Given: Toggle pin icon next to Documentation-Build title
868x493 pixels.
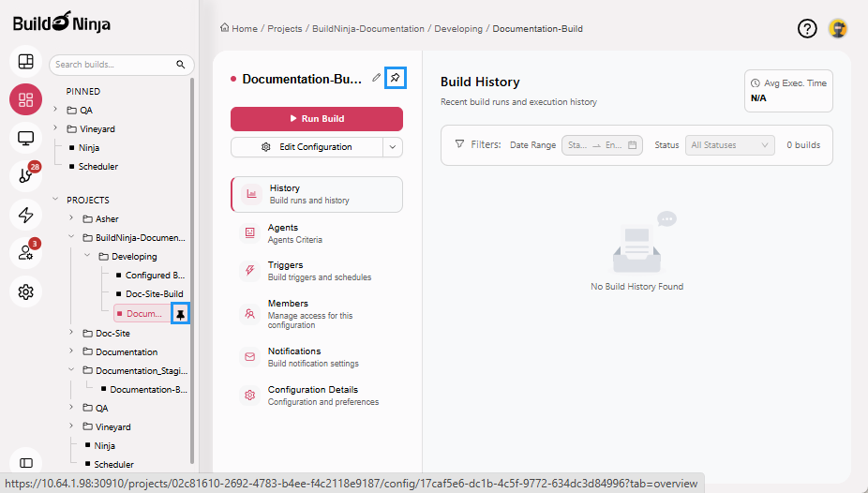Looking at the screenshot, I should [x=396, y=78].
